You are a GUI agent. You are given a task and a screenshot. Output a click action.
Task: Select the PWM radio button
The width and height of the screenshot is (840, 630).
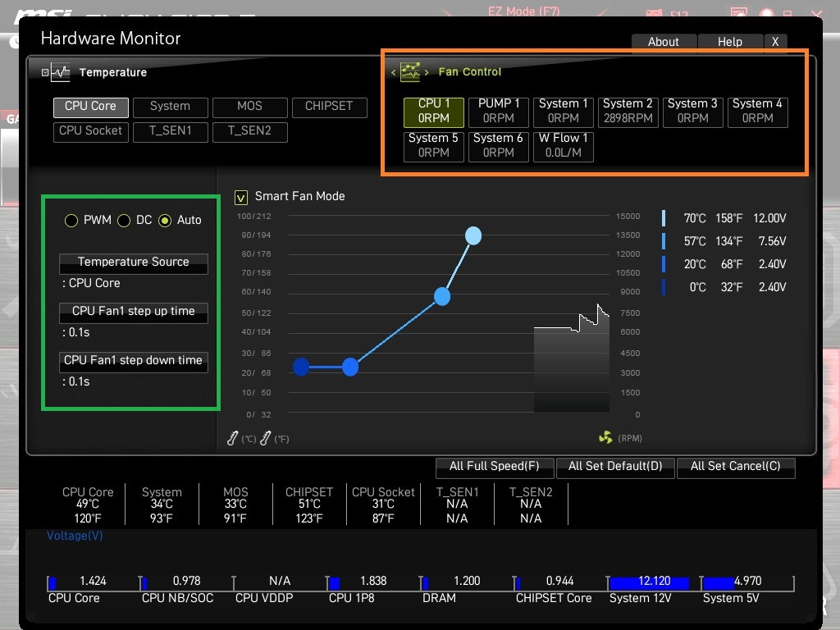[71, 220]
